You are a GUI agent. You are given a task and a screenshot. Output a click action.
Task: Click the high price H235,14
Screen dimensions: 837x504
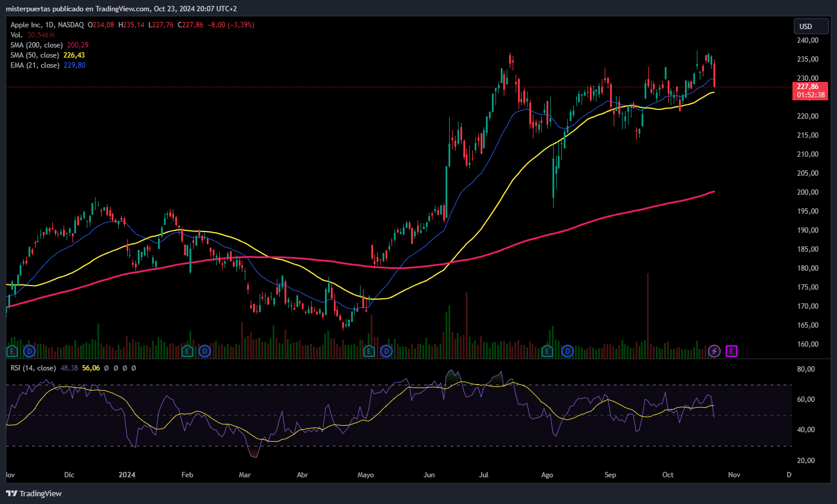pos(131,25)
